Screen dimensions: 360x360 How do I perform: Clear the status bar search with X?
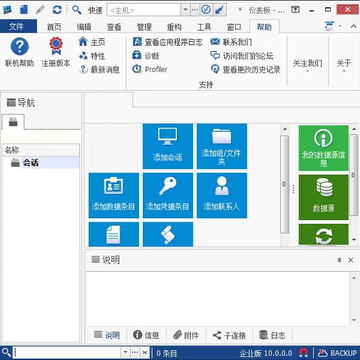coord(145,352)
